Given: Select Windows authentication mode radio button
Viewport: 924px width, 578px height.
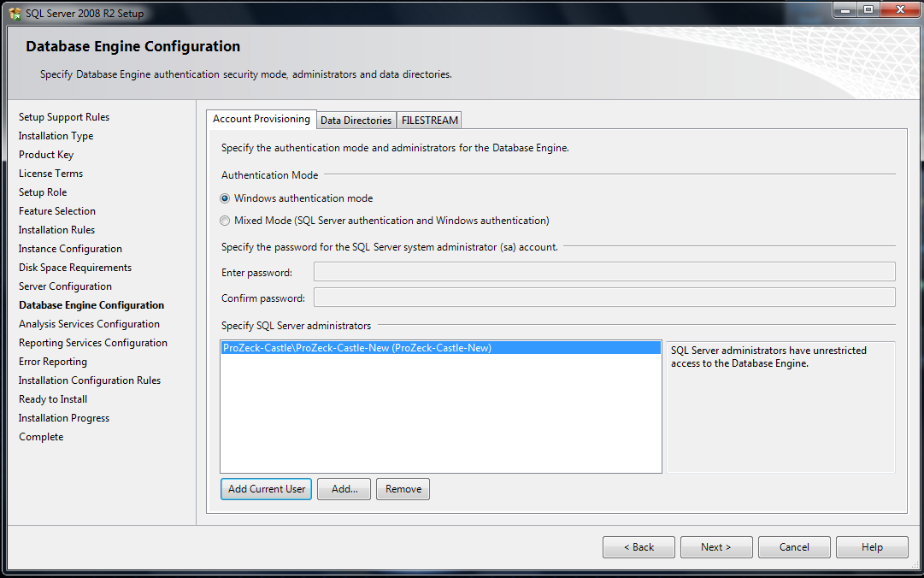Looking at the screenshot, I should pos(225,198).
